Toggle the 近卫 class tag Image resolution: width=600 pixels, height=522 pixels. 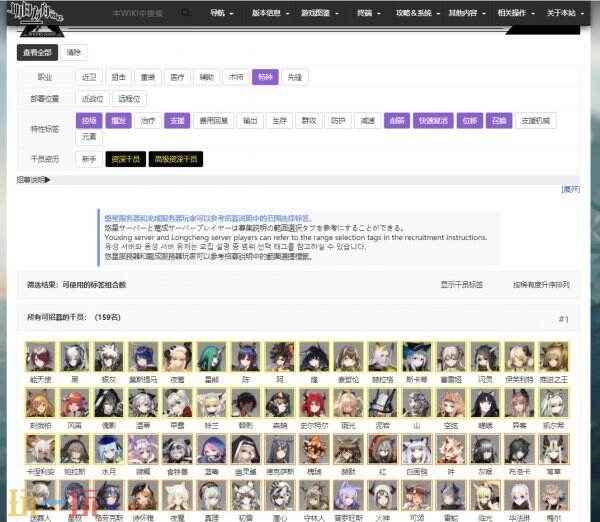point(89,77)
